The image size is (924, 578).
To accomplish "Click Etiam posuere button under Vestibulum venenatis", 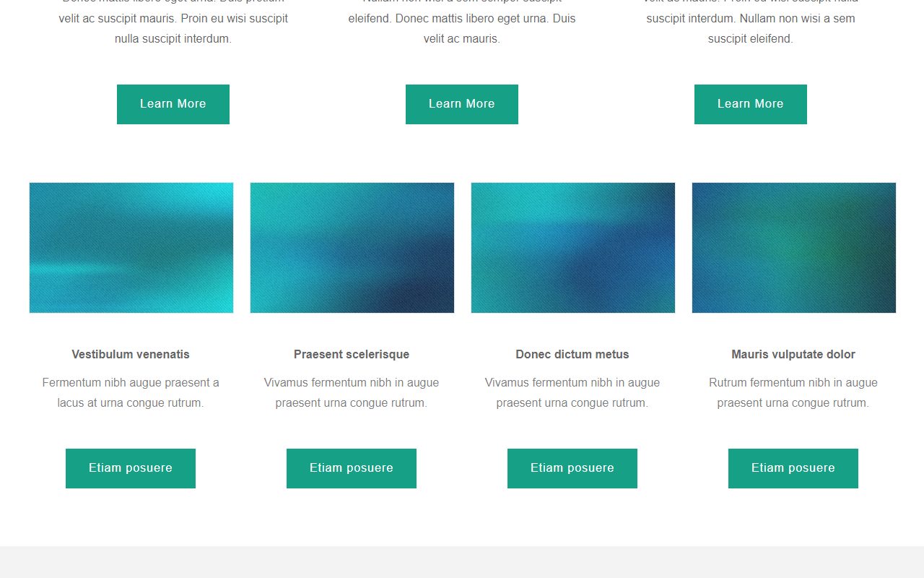I will click(x=131, y=468).
